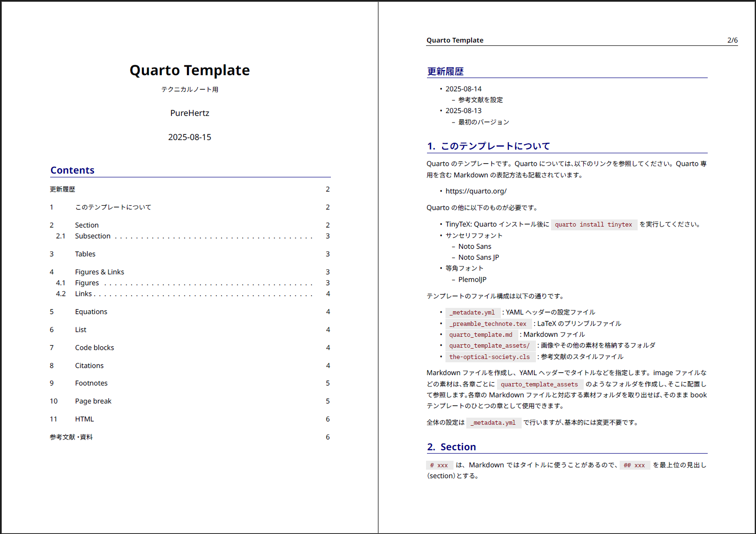Click the page header text Quarto Template

click(x=455, y=40)
